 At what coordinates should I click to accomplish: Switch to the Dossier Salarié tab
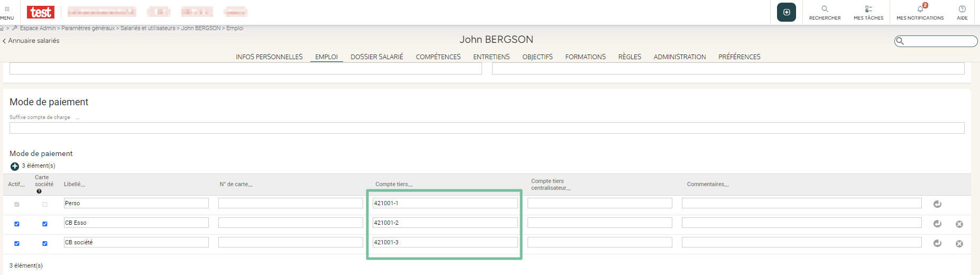coord(376,57)
